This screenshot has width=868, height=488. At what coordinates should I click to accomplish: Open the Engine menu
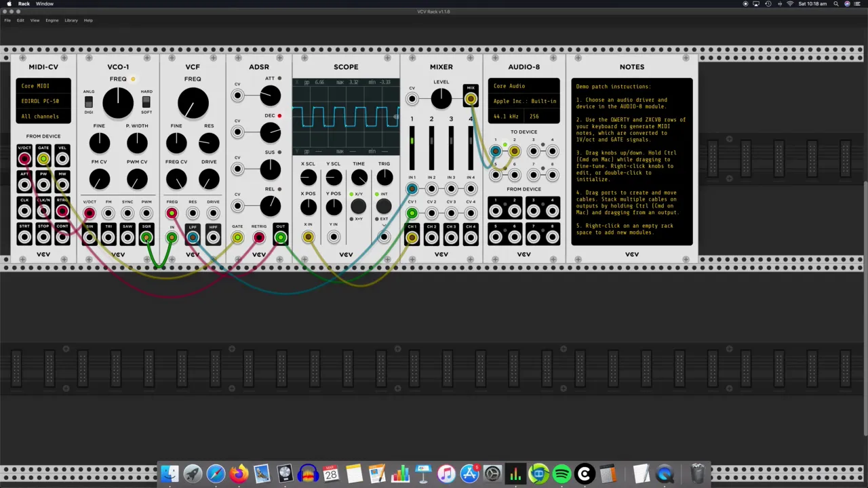tap(52, 20)
